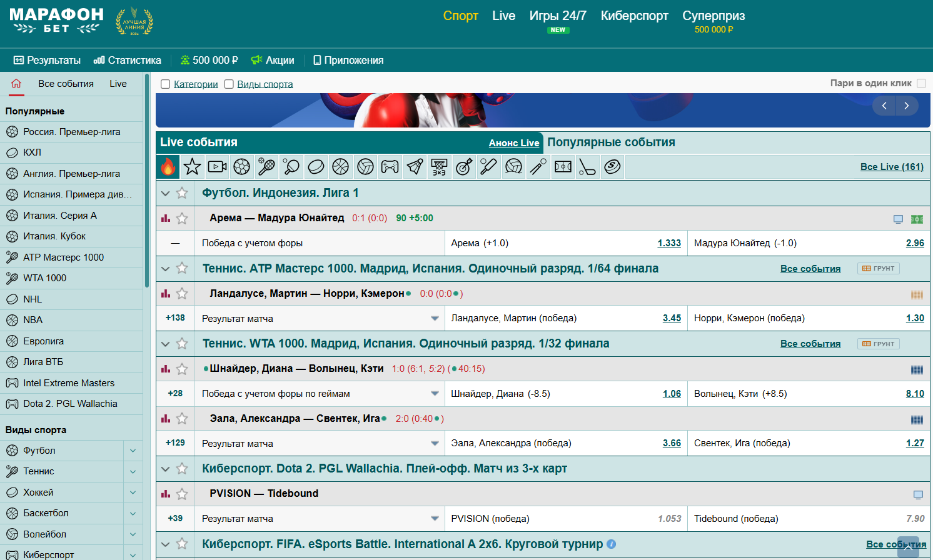Filter live events by badminton shuttlecock icon

click(415, 167)
